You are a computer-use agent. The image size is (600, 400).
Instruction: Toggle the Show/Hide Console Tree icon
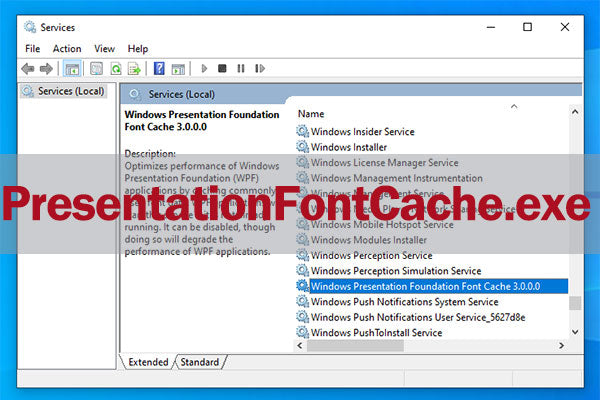pos(72,69)
